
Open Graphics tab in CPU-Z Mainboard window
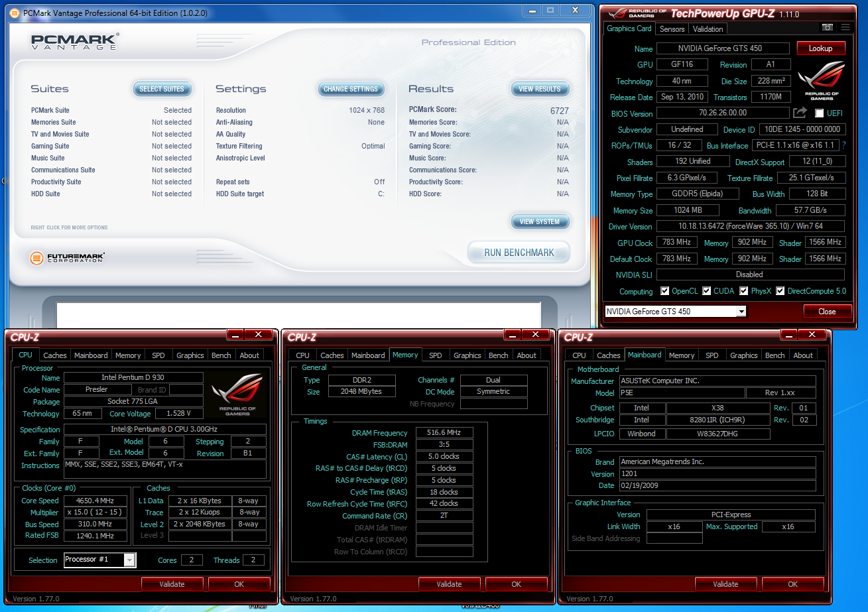point(743,355)
